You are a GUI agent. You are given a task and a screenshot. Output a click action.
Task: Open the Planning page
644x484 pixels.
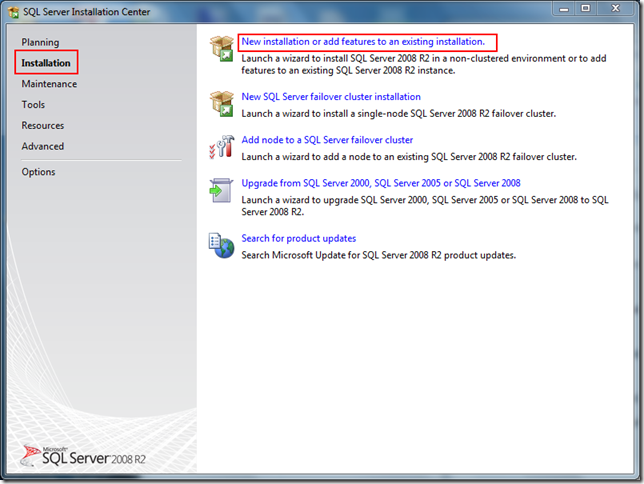pos(40,42)
